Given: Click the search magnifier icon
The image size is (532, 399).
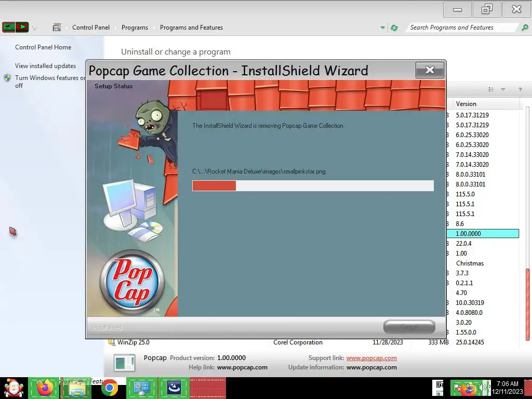Looking at the screenshot, I should pos(525,28).
